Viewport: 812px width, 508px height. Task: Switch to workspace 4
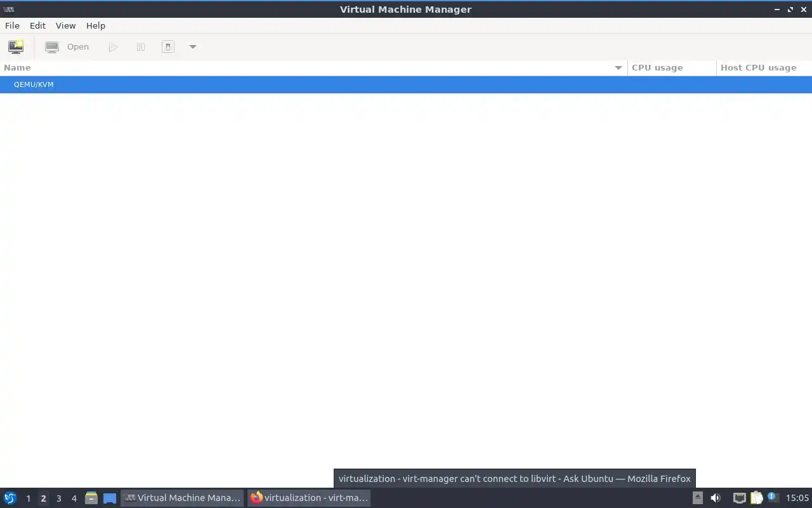[x=74, y=498]
